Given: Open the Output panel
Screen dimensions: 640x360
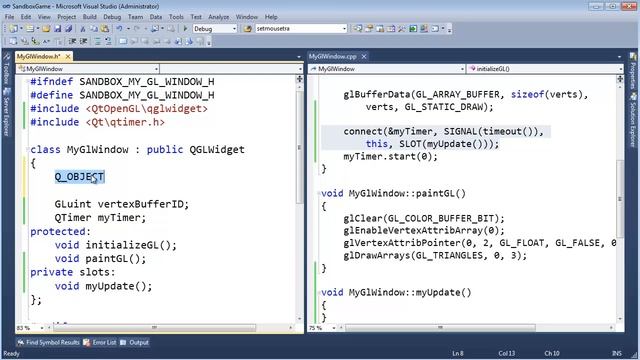Looking at the screenshot, I should click(x=135, y=342).
